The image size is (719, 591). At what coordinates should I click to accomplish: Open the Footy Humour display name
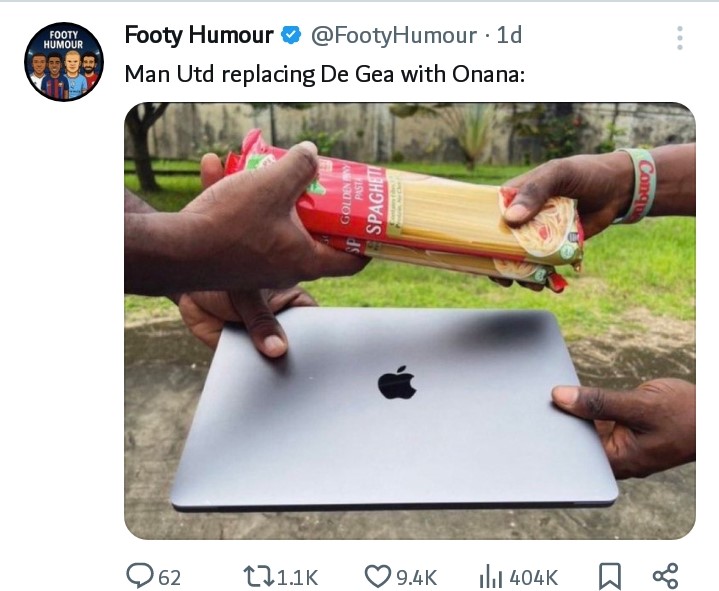point(199,35)
